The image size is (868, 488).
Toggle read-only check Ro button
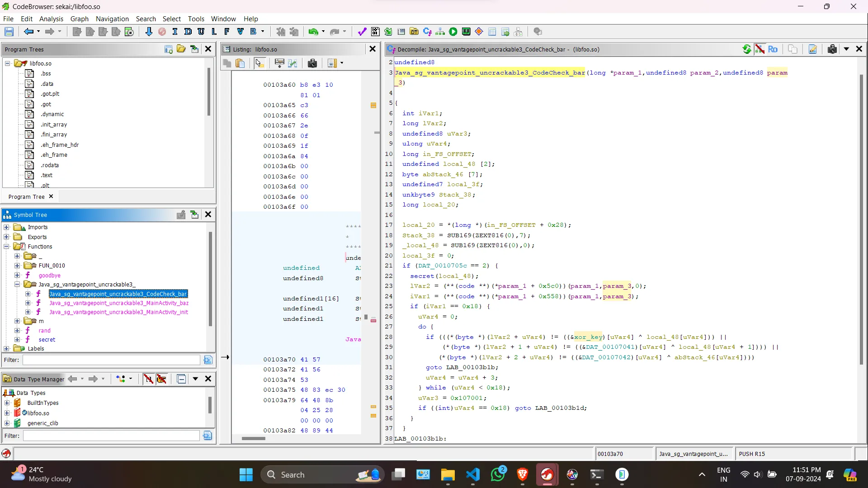tap(773, 49)
